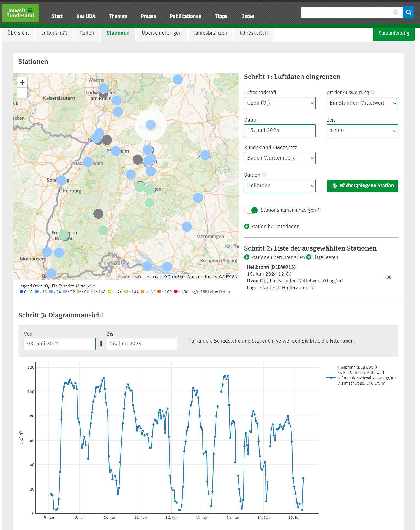Click Station herunterladen link
Image resolution: width=420 pixels, height=530 pixels.
click(275, 226)
